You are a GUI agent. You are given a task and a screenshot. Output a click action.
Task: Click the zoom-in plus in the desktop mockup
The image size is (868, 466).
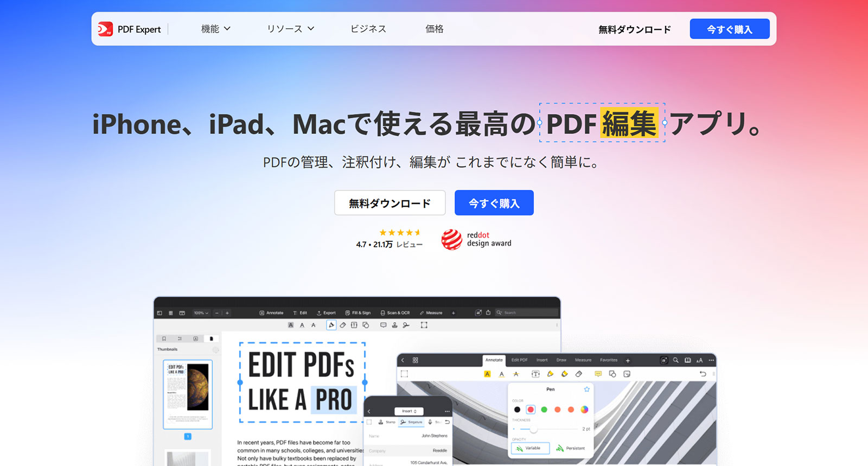227,313
